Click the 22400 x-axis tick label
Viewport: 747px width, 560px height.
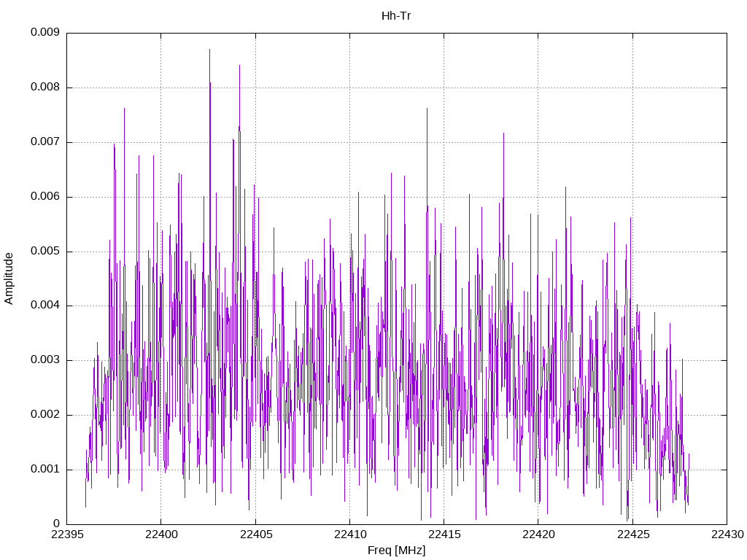click(161, 534)
